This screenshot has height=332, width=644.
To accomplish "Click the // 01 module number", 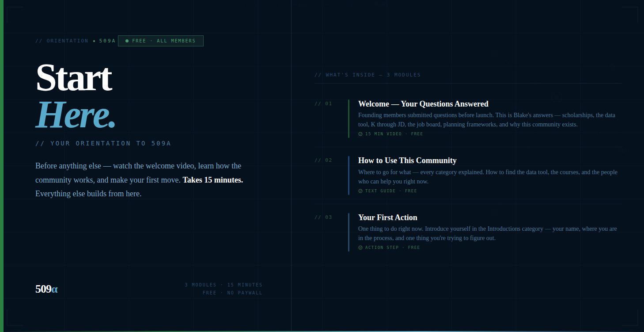I will (323, 104).
